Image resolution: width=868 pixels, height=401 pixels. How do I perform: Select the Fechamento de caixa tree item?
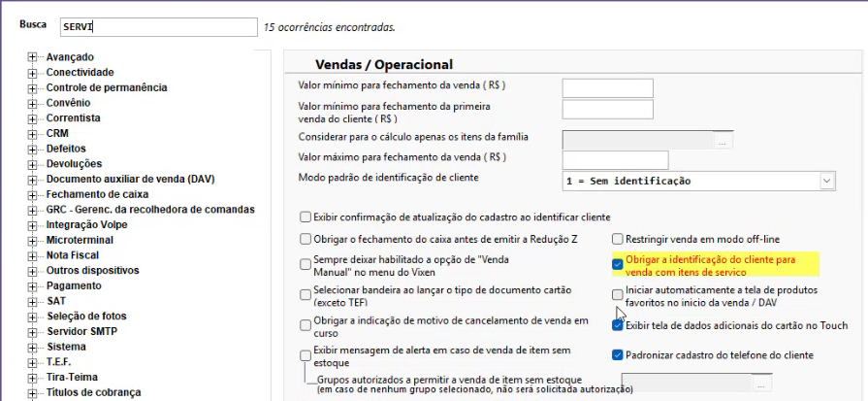tap(92, 194)
